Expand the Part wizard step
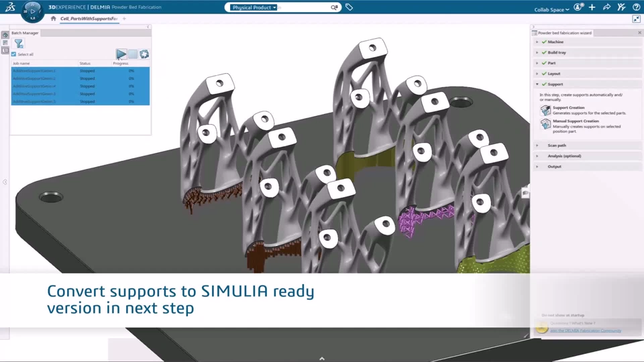Screen dimensions: 644x362 [x=537, y=63]
